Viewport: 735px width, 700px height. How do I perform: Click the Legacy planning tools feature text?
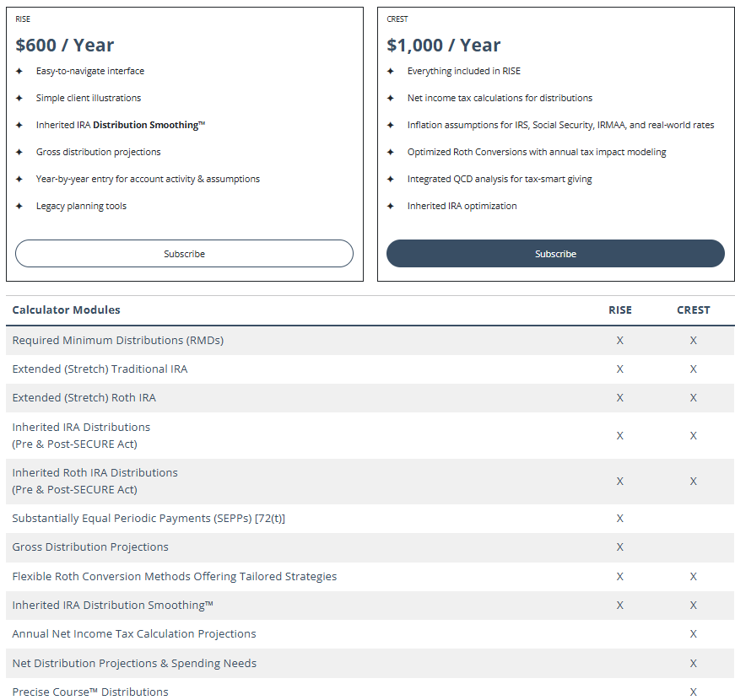point(81,206)
